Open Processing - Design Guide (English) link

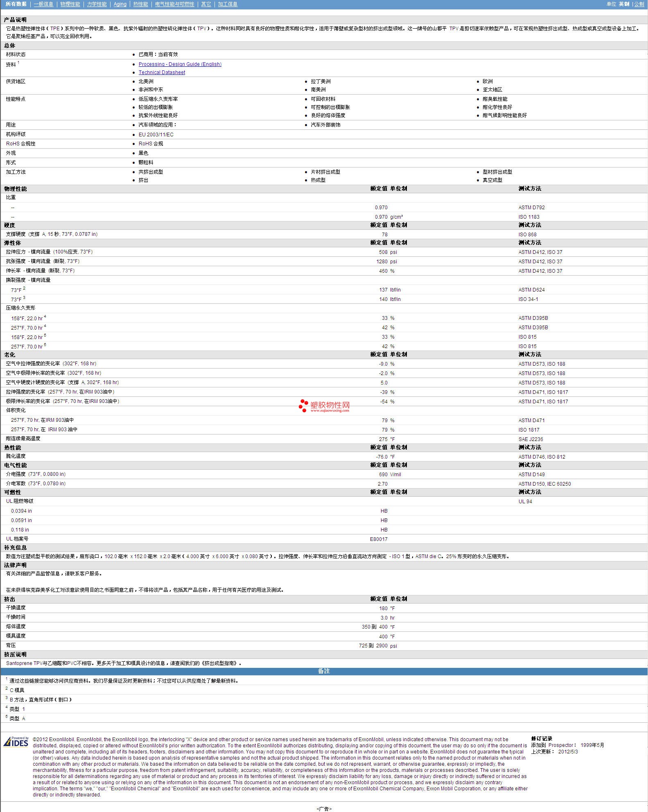(180, 64)
